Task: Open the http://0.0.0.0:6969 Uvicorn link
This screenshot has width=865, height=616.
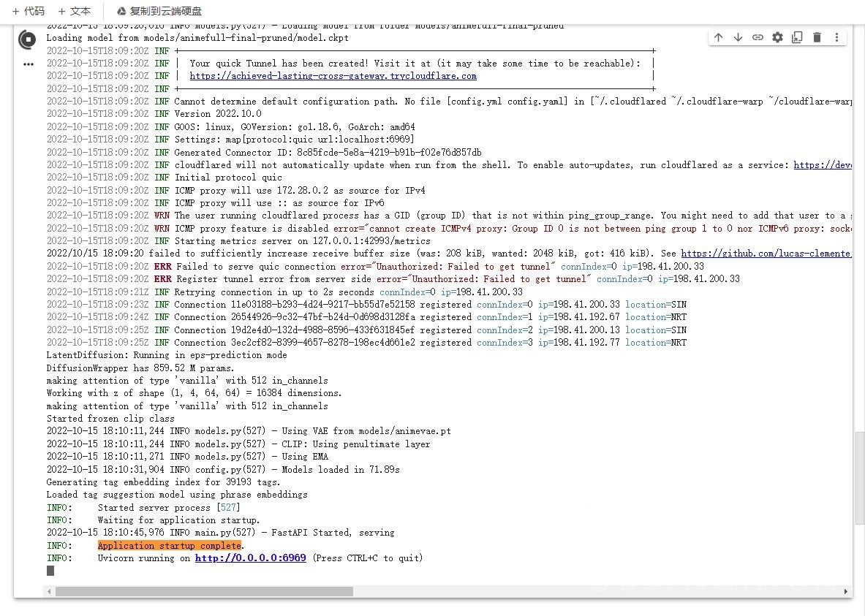Action: pos(250,558)
